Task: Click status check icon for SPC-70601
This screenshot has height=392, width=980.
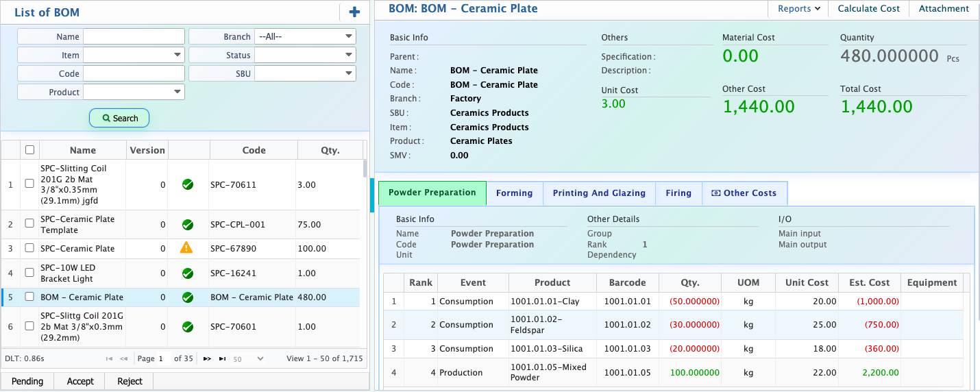Action: [x=188, y=327]
